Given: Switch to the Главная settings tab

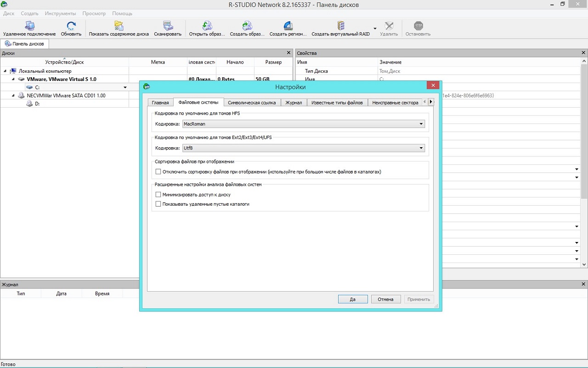Looking at the screenshot, I should point(160,103).
